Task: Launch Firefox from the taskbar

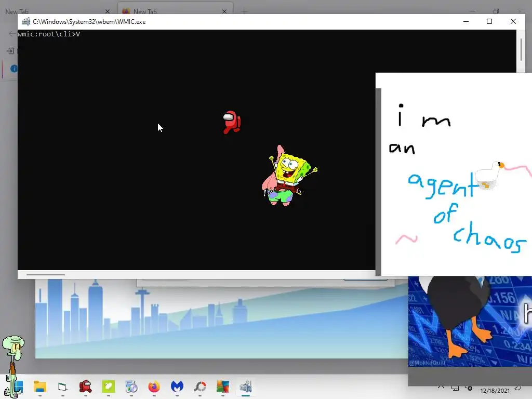Action: click(x=154, y=387)
